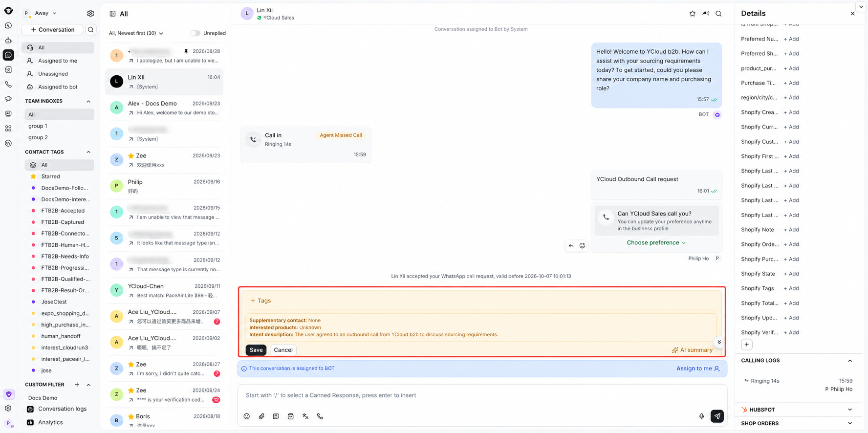Collapse the TEAM INBOXES section
The height and width of the screenshot is (433, 868).
click(88, 101)
